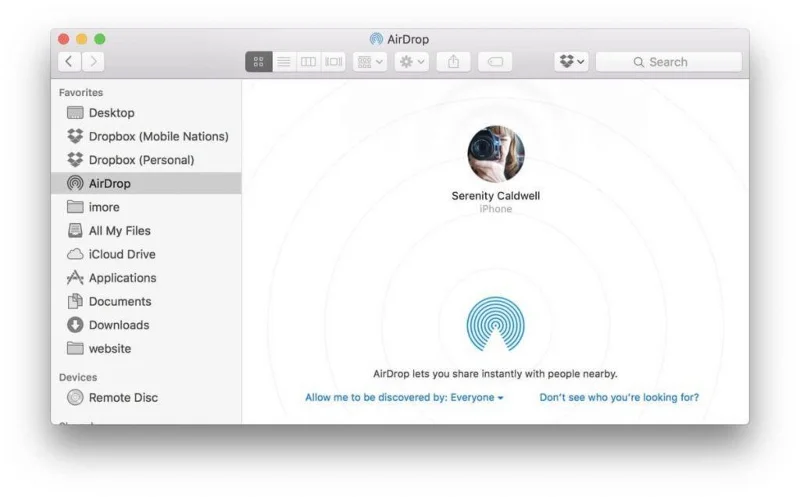
Task: Click 'Don't see who you're looking for?' link
Action: [619, 398]
